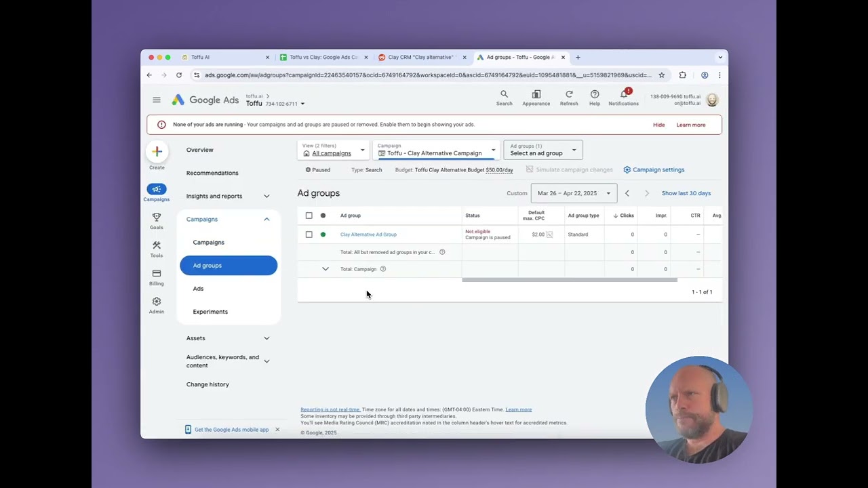This screenshot has height=488, width=868.
Task: Select Ad groups sidebar item
Action: pos(229,266)
